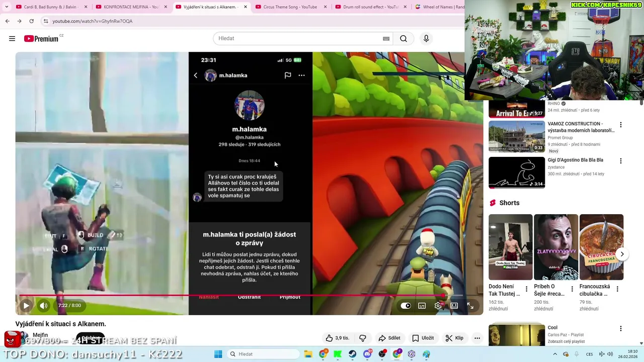
Task: Open the YouTube hamburger guide menu
Action: (12, 39)
